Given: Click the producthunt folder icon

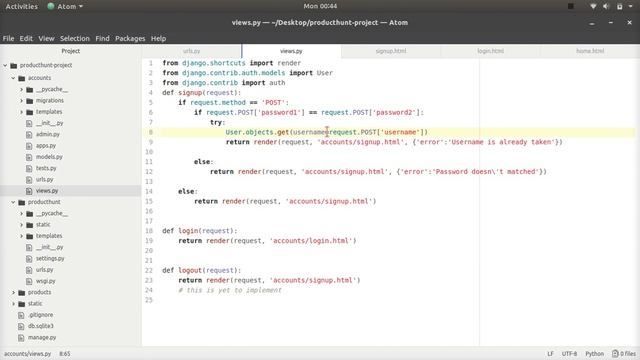Looking at the screenshot, I should click(x=22, y=202).
